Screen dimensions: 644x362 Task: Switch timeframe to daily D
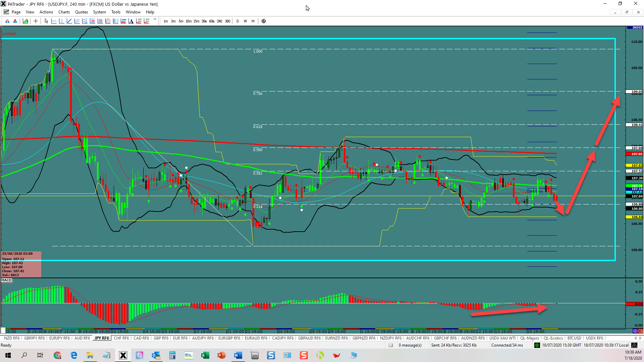[238, 21]
